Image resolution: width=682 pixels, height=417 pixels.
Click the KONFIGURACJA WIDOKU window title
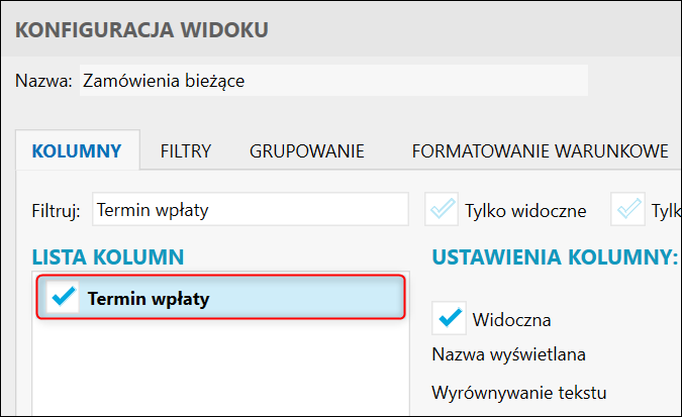pos(142,30)
